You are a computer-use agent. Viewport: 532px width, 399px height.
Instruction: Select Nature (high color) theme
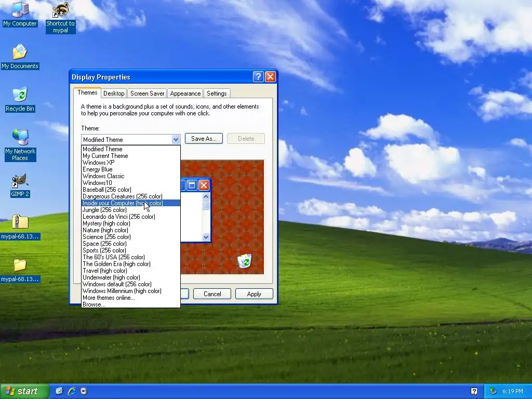[130, 230]
